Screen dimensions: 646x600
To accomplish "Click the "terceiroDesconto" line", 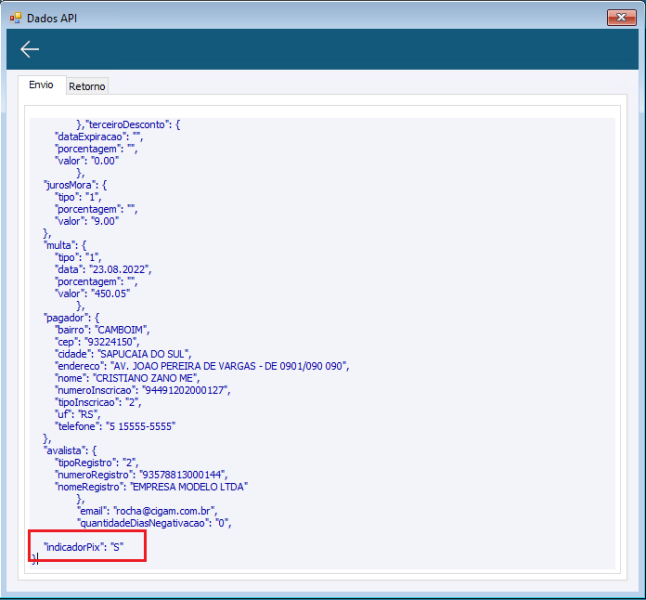I will [x=128, y=124].
